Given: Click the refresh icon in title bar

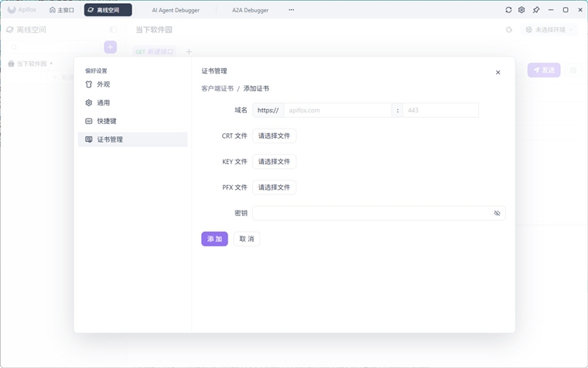Looking at the screenshot, I should pos(508,10).
